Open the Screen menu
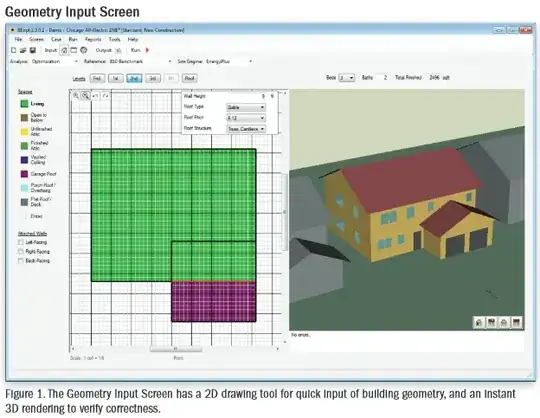This screenshot has height=418, width=540. (37, 40)
